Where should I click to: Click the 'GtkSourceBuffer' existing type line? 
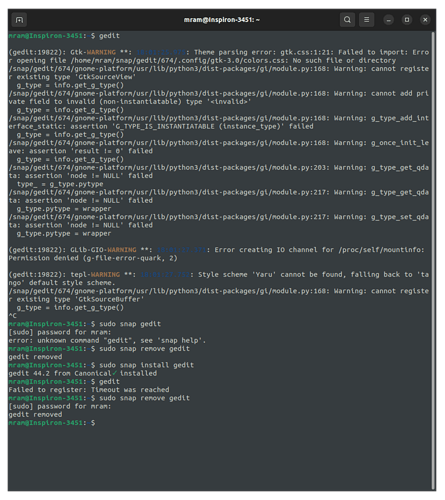76,299
